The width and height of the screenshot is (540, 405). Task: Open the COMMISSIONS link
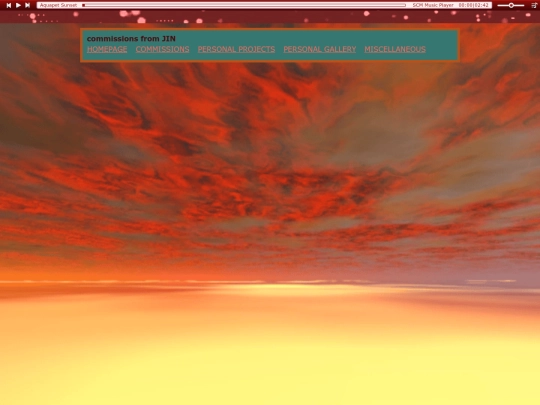163,49
